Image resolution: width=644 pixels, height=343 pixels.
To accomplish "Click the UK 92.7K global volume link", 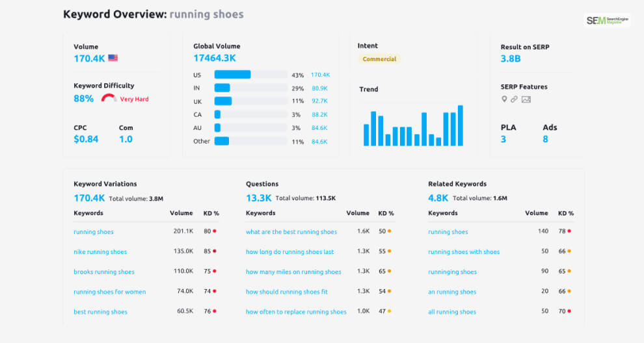I will (319, 101).
